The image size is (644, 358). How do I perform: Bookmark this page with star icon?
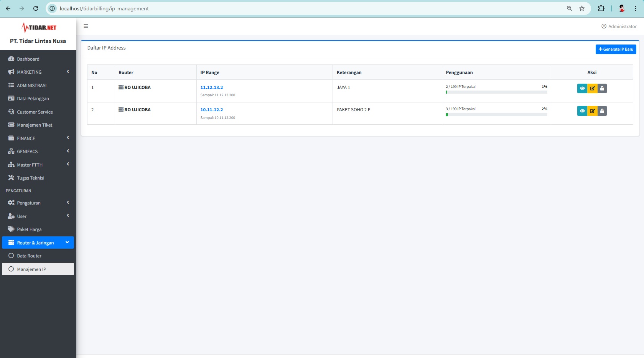coord(582,8)
